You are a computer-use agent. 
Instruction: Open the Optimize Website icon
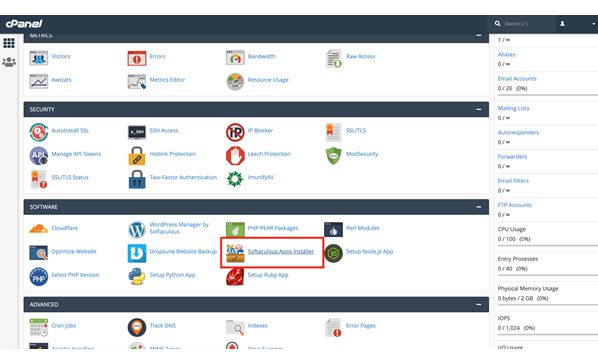pos(39,253)
